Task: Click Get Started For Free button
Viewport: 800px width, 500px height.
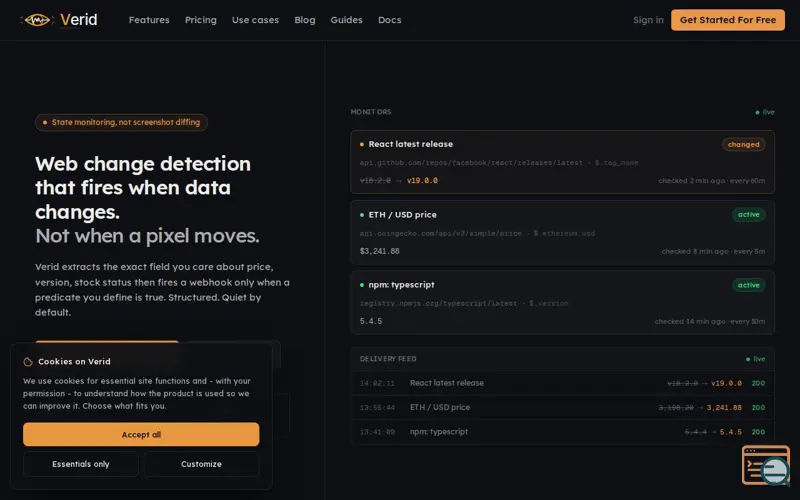Action: [x=728, y=20]
